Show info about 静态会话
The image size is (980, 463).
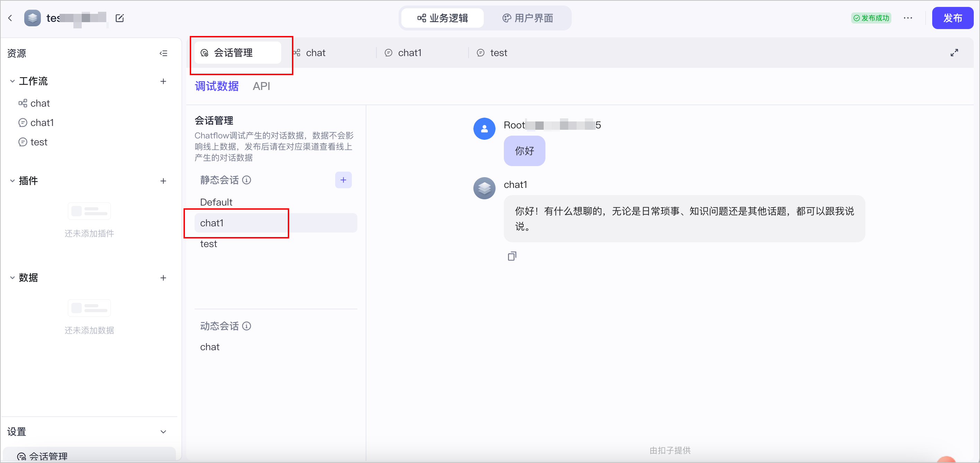[247, 180]
